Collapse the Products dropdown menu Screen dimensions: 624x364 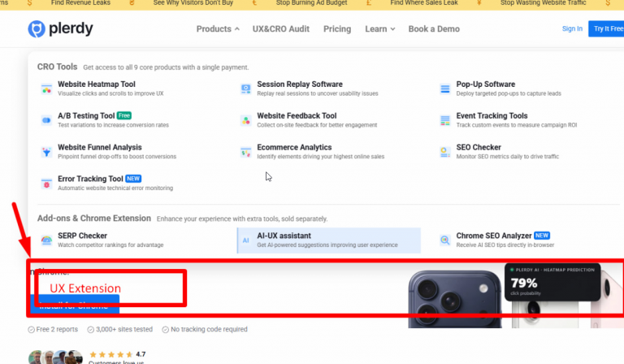pos(218,29)
